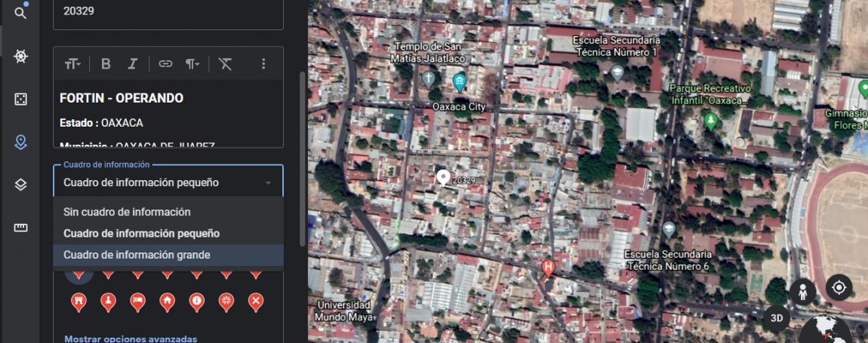Open the Voyager ship-wheel icon

pos(20,57)
